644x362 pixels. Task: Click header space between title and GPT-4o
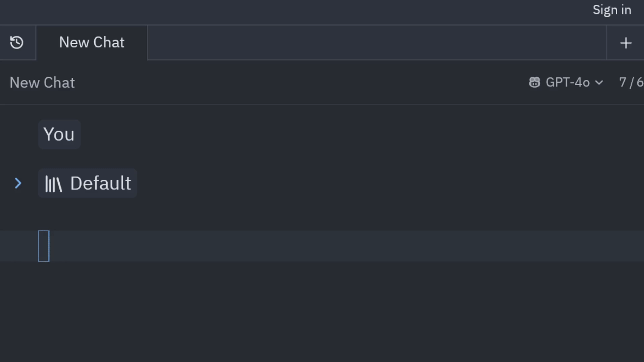coord(302,82)
